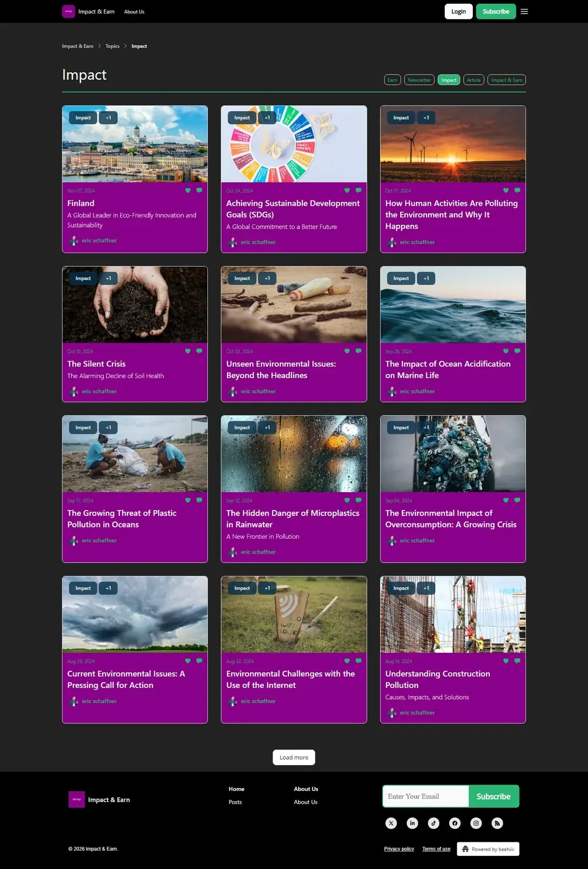Select the Impact & Earn topic tag
Image resolution: width=588 pixels, height=869 pixels.
pyautogui.click(x=507, y=80)
